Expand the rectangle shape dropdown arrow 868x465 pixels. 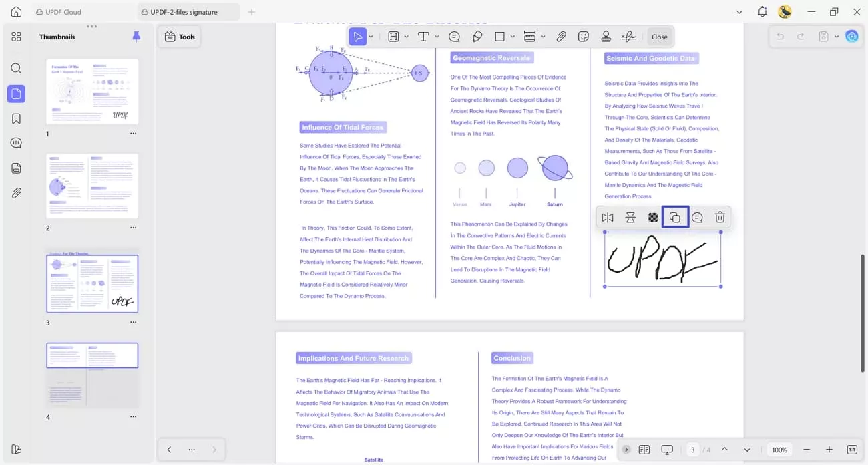[513, 37]
